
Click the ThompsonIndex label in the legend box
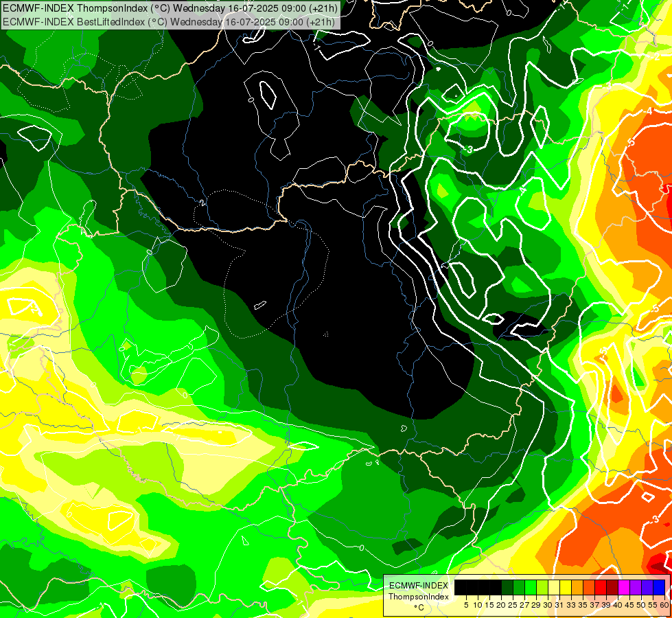click(419, 597)
